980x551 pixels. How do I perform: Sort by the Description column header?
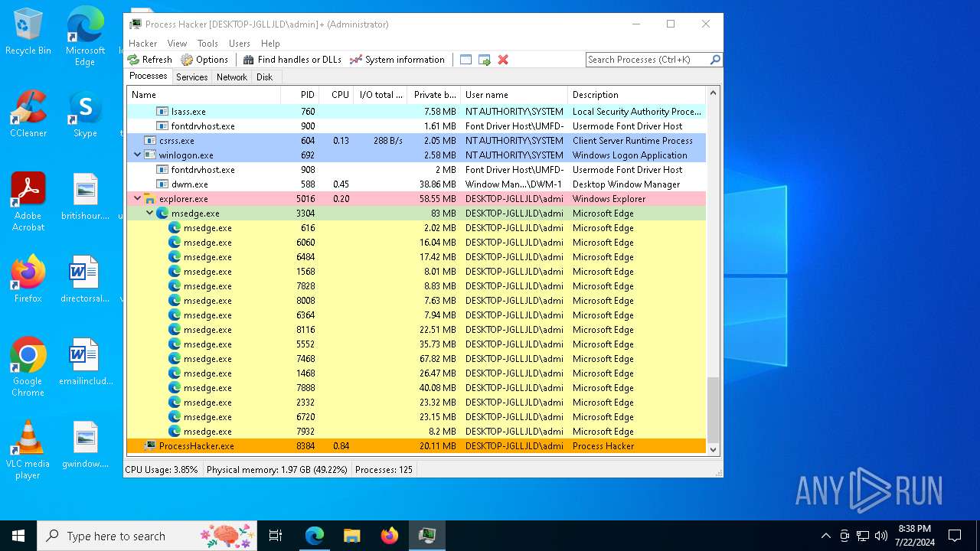pyautogui.click(x=636, y=95)
